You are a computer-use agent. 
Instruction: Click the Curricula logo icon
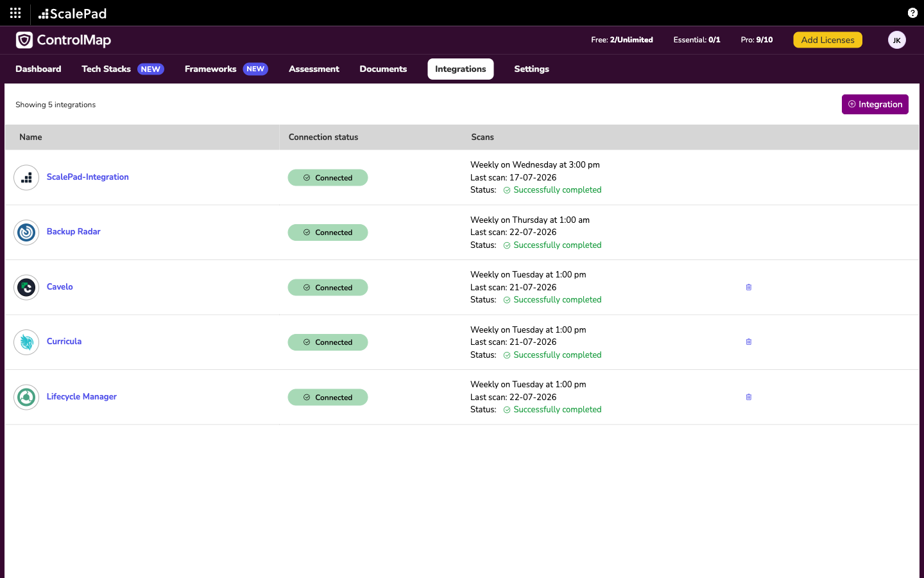tap(26, 342)
